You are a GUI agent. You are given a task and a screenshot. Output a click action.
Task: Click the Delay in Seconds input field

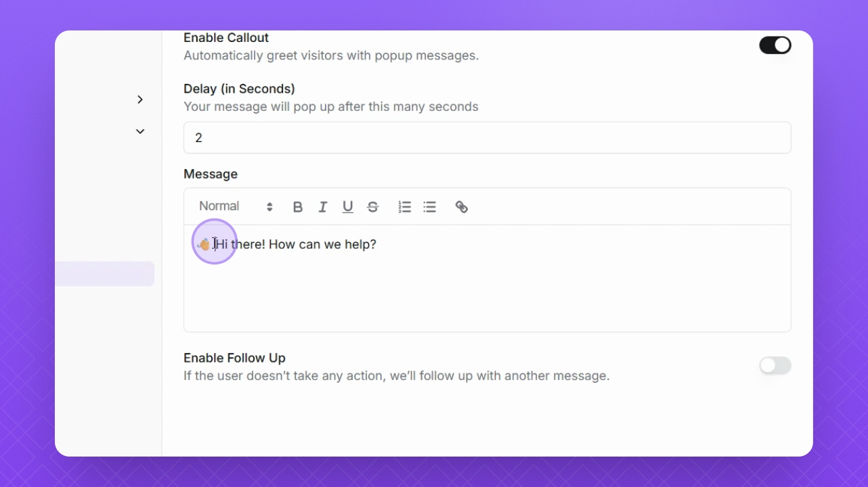tap(487, 138)
